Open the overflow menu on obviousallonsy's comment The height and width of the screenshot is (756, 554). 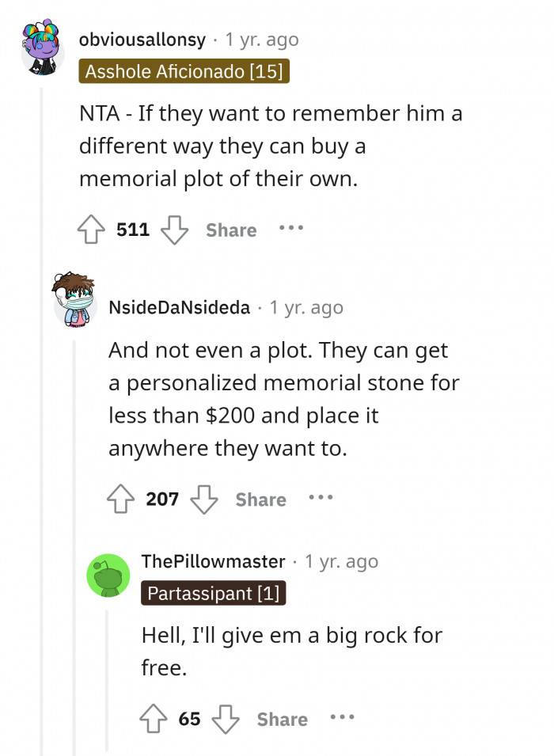(x=291, y=230)
